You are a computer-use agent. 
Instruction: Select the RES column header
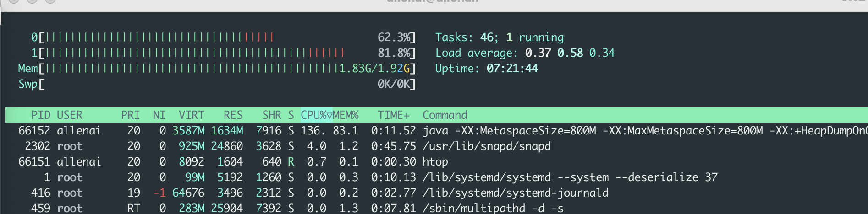point(233,115)
